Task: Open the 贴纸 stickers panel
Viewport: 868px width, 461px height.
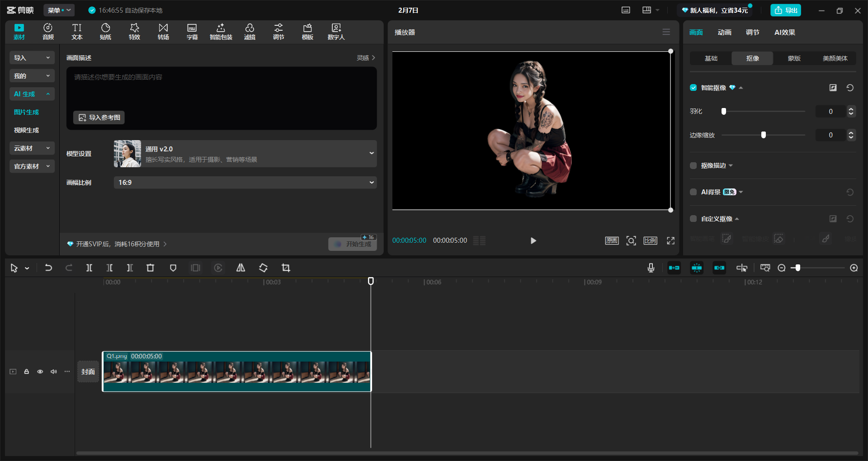Action: click(x=105, y=32)
